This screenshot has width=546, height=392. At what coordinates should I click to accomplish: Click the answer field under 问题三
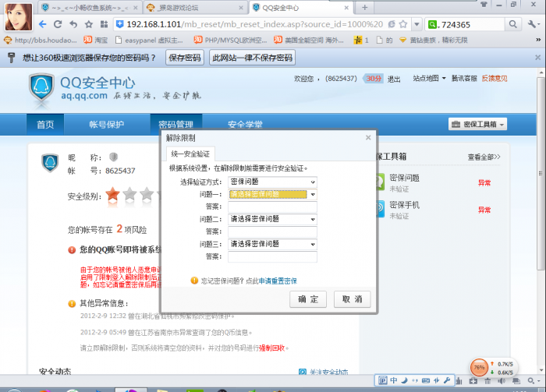(x=272, y=256)
